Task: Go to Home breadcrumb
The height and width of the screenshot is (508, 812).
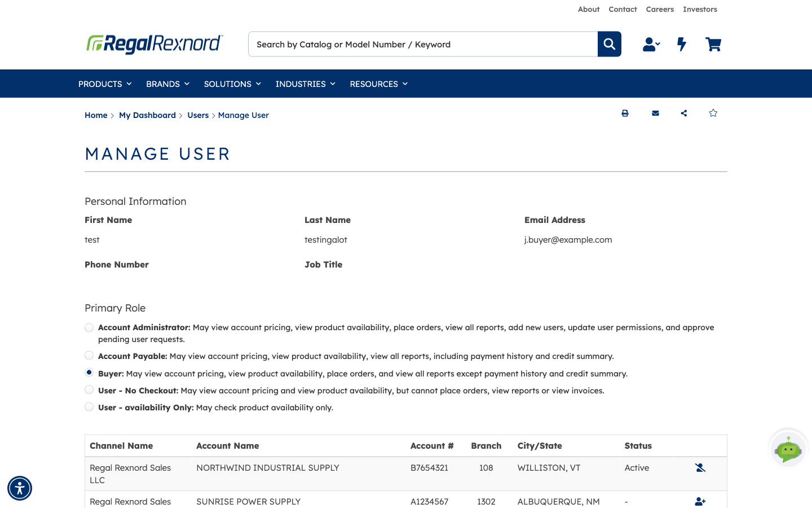Action: click(96, 115)
